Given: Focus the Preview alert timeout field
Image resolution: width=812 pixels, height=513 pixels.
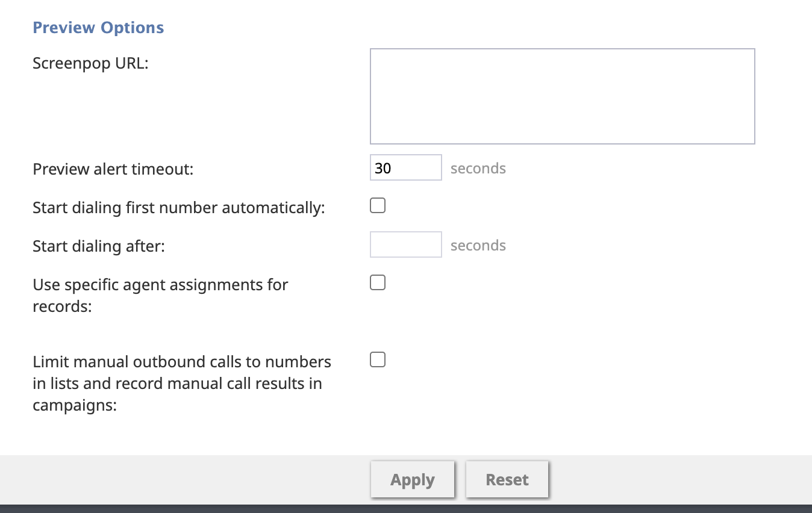Looking at the screenshot, I should 405,167.
